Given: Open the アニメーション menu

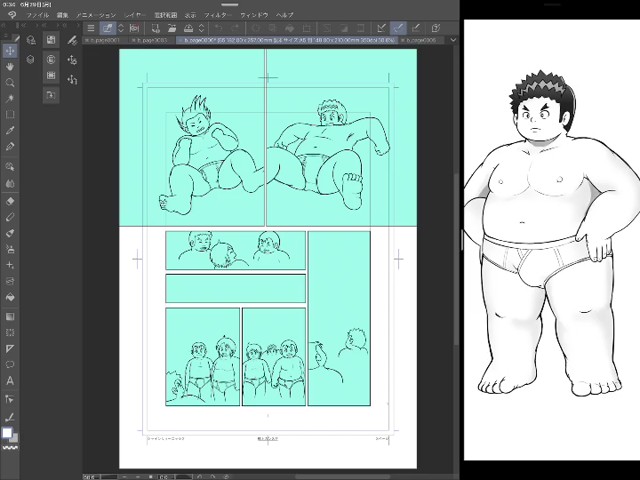Looking at the screenshot, I should [96, 15].
